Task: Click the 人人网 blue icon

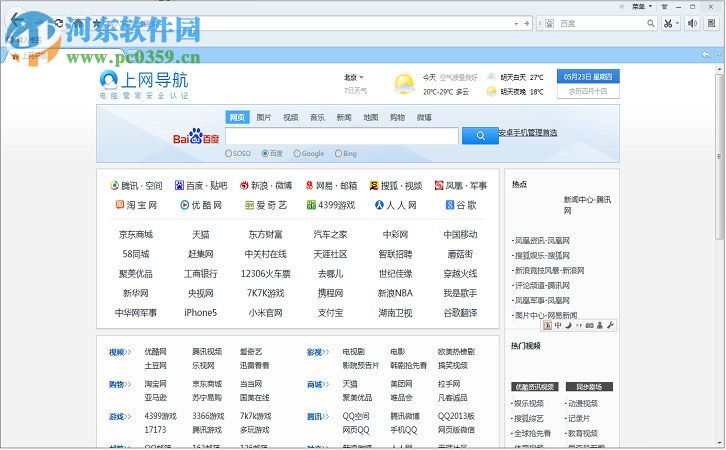Action: coord(379,205)
